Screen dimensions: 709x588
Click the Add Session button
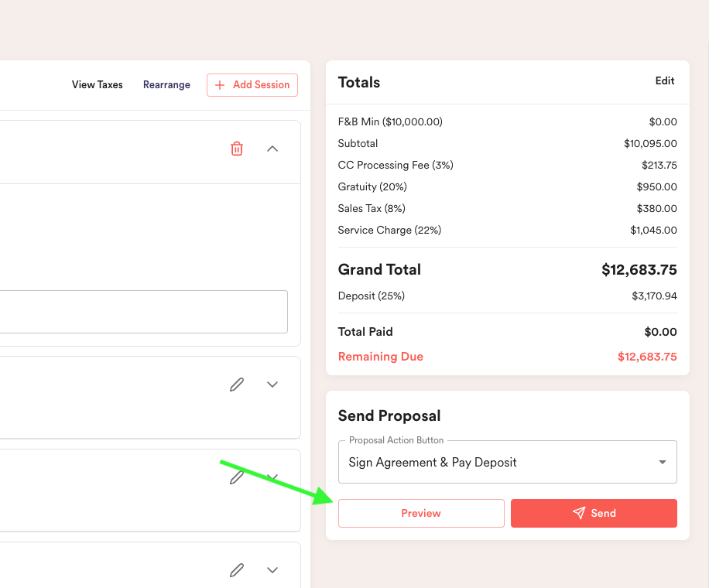pos(252,85)
